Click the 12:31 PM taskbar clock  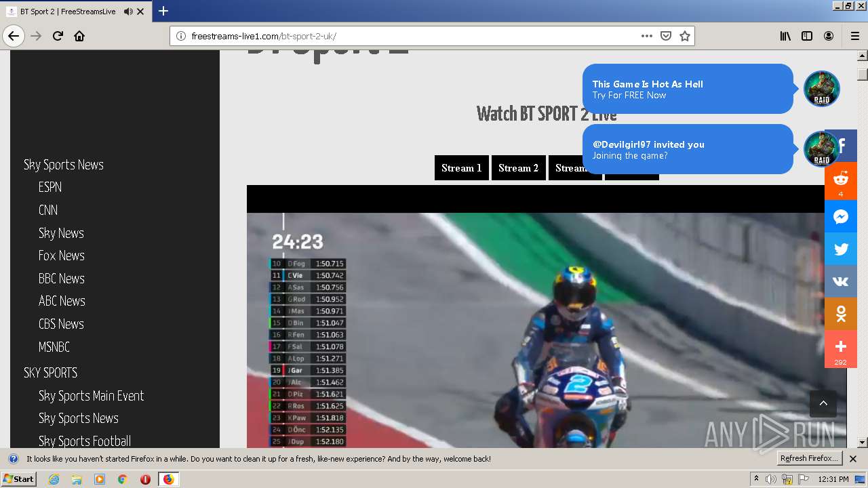point(833,479)
